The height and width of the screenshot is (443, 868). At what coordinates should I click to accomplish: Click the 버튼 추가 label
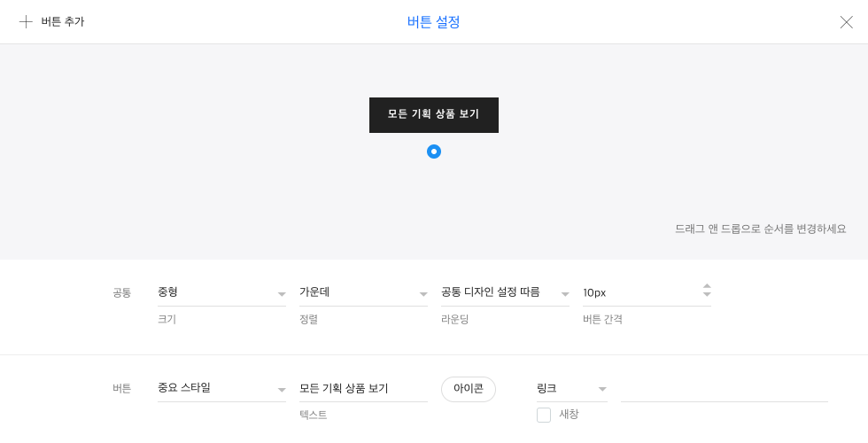[63, 22]
